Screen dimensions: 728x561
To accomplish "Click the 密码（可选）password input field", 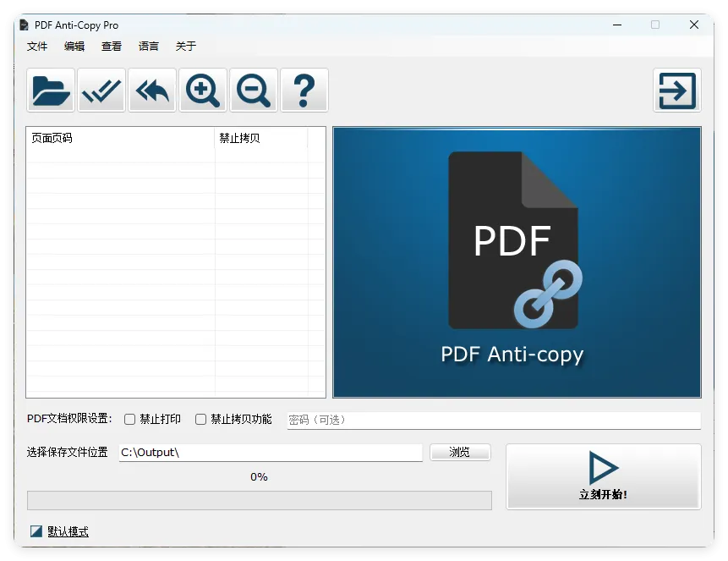I will (x=495, y=420).
